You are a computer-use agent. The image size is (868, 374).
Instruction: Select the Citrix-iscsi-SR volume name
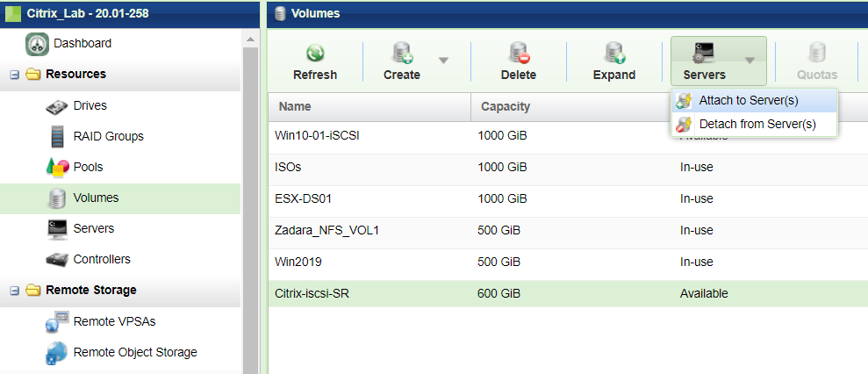click(x=312, y=293)
